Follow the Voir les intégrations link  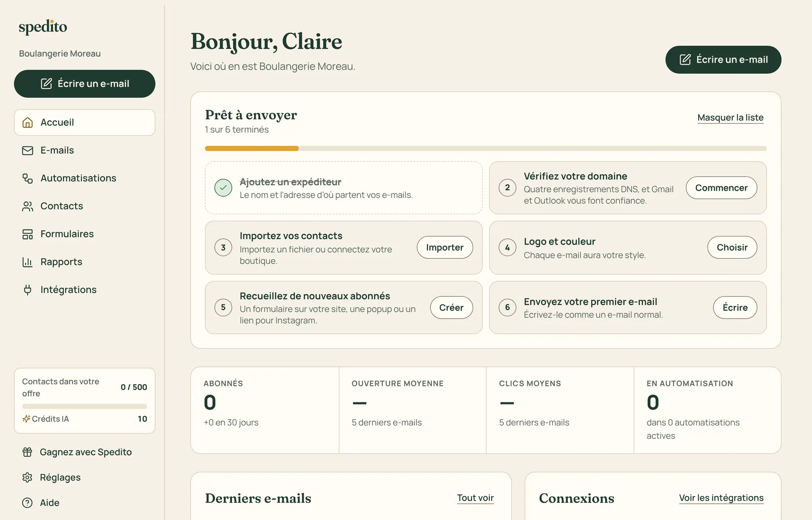click(721, 498)
